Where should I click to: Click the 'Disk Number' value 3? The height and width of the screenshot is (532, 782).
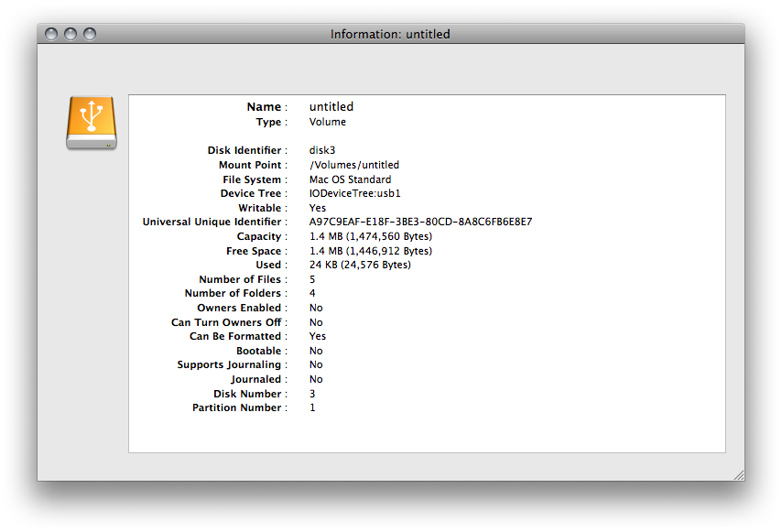tap(312, 394)
